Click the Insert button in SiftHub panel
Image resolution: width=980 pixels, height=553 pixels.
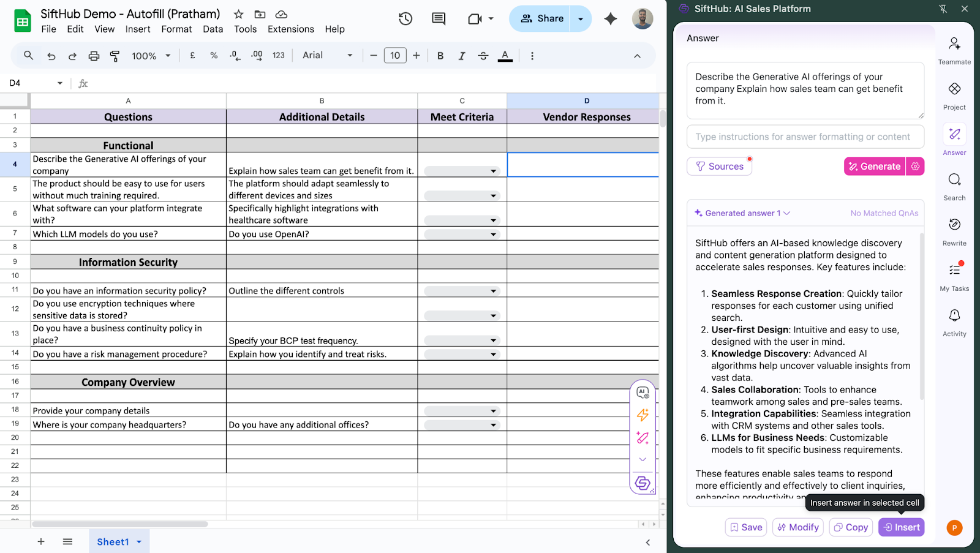click(x=901, y=527)
